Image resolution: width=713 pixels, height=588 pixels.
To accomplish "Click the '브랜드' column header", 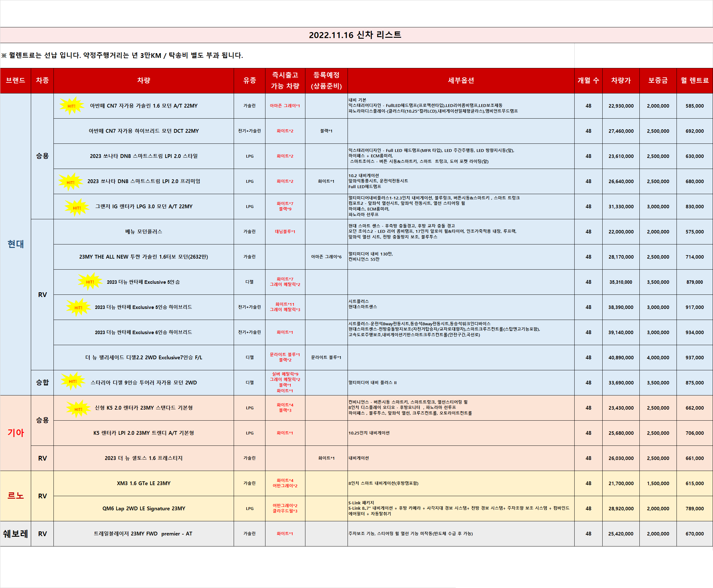I will click(x=16, y=81).
